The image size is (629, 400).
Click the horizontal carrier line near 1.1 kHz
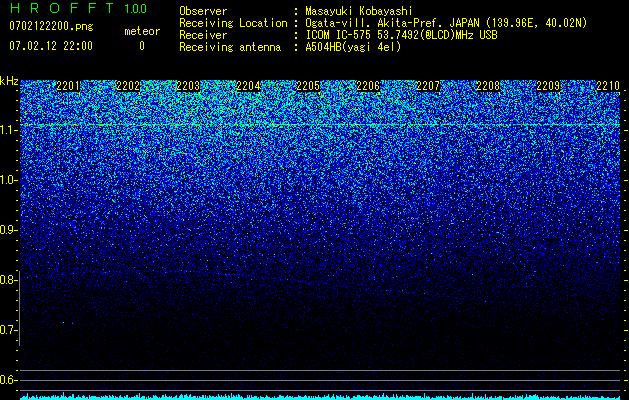pyautogui.click(x=320, y=125)
